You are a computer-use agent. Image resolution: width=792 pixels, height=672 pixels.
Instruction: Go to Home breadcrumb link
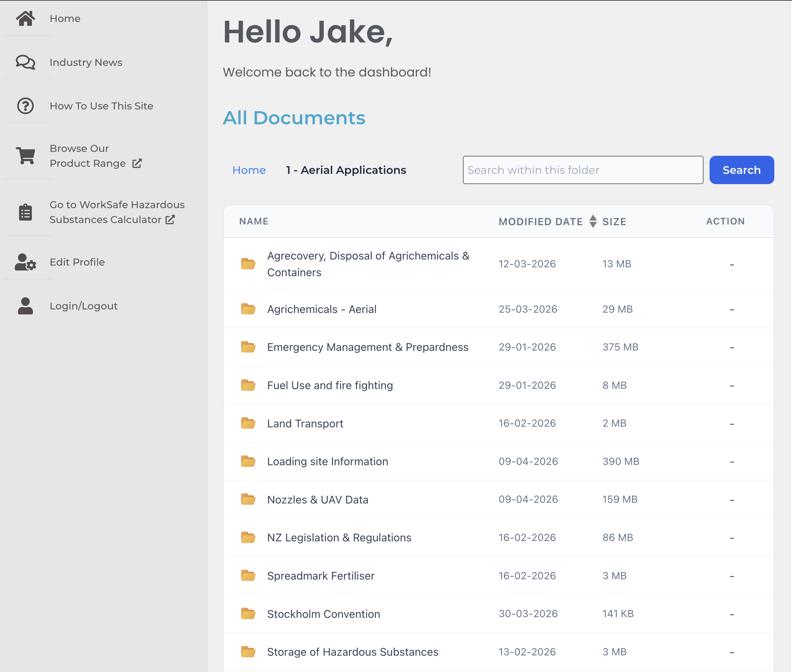tap(249, 170)
